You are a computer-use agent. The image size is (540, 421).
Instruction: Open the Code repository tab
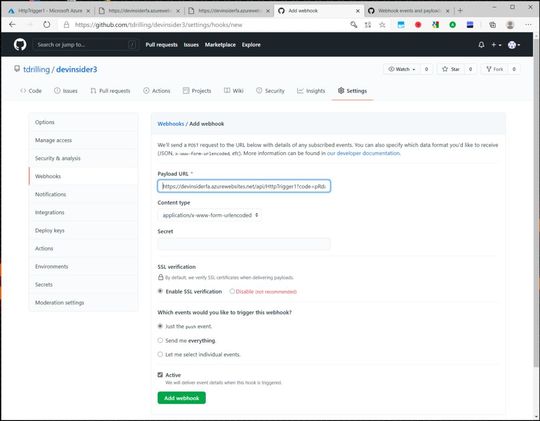[31, 91]
